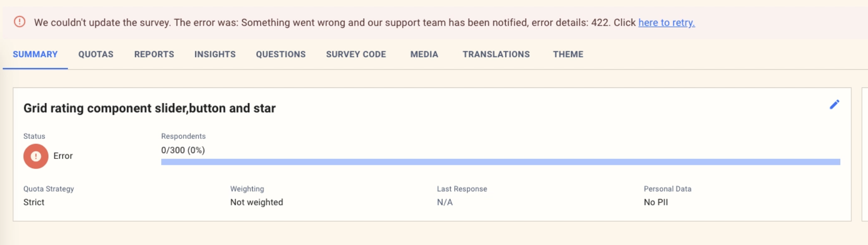Switch to the Summary tab
The height and width of the screenshot is (245, 868).
(35, 54)
